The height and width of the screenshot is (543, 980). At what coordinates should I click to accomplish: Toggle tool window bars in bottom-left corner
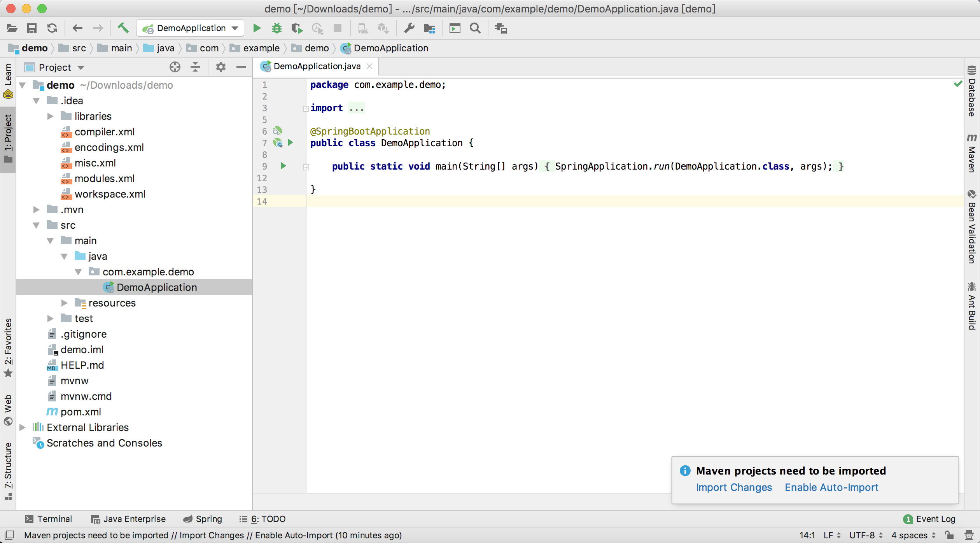point(9,535)
